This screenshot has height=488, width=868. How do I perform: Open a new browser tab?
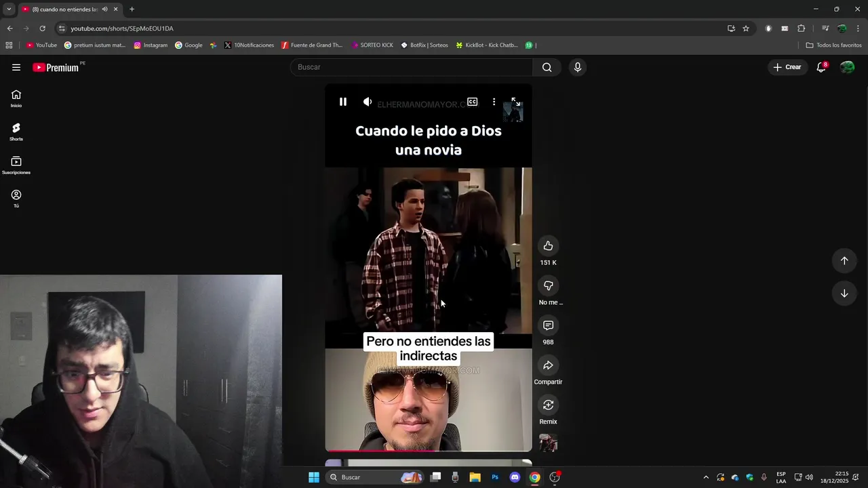tap(132, 9)
